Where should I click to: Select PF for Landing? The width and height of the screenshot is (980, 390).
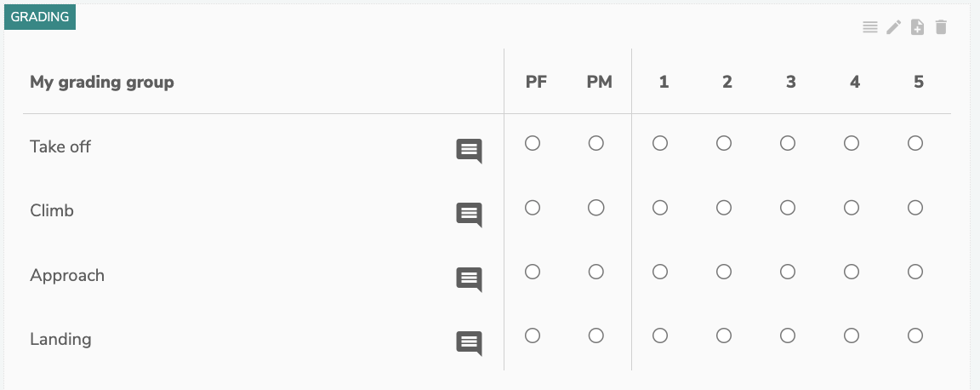[x=533, y=336]
